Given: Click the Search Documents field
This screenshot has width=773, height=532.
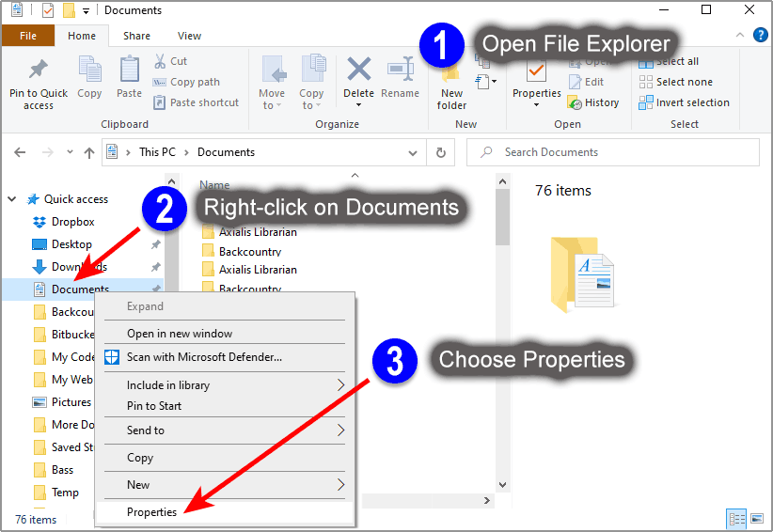Looking at the screenshot, I should tap(613, 152).
